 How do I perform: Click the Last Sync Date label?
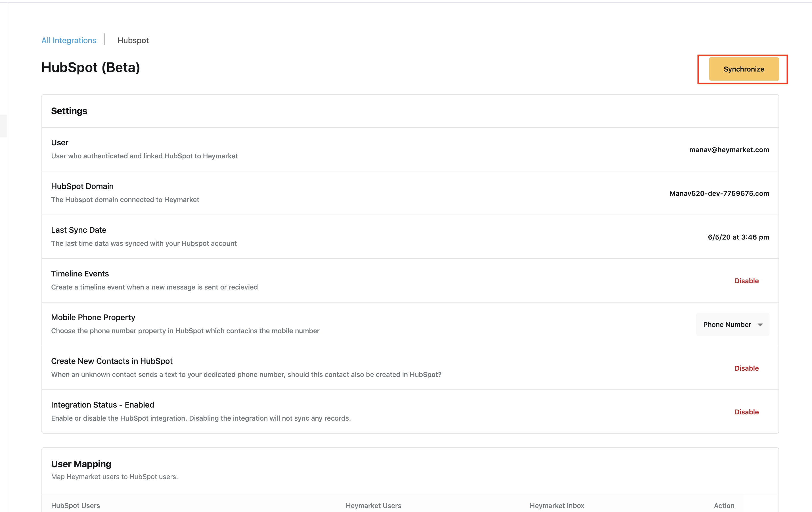(x=79, y=230)
